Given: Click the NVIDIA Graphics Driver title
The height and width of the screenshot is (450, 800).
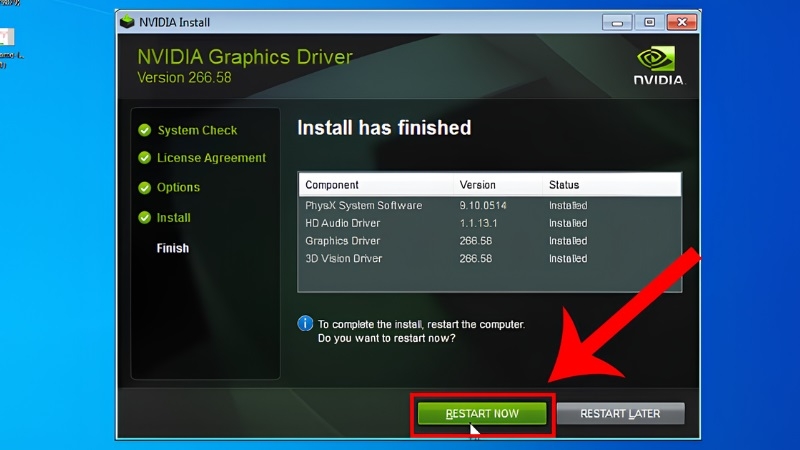Looking at the screenshot, I should (x=245, y=57).
